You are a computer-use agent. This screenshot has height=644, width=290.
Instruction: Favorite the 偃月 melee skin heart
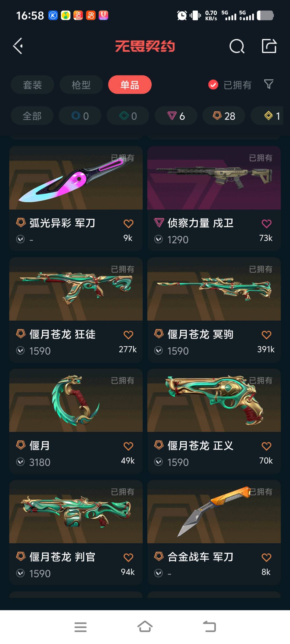128,446
